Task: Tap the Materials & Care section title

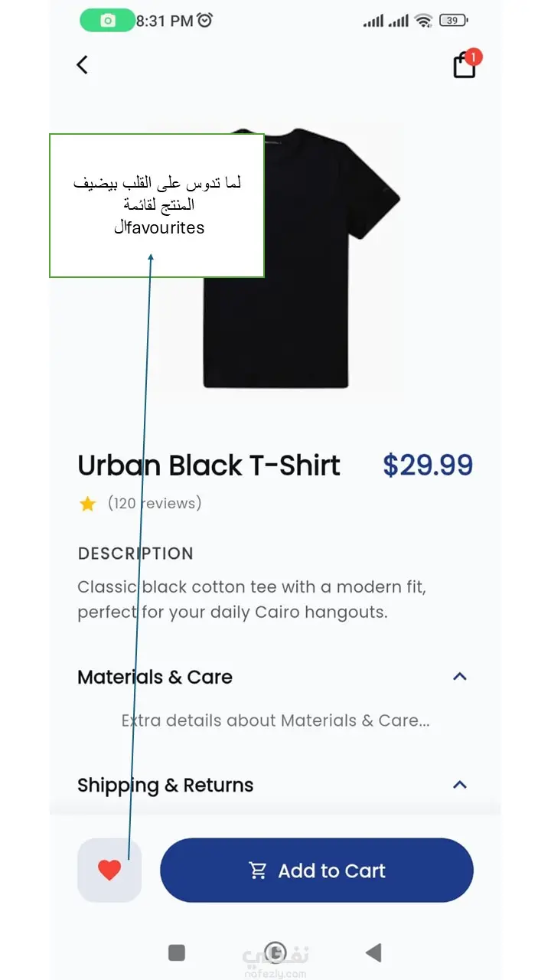Action: [x=155, y=677]
